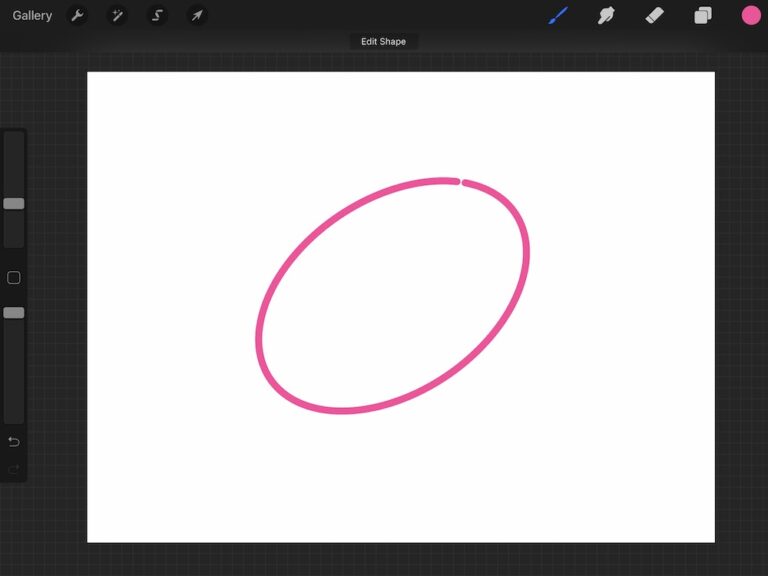Select the Brush tool

(558, 15)
